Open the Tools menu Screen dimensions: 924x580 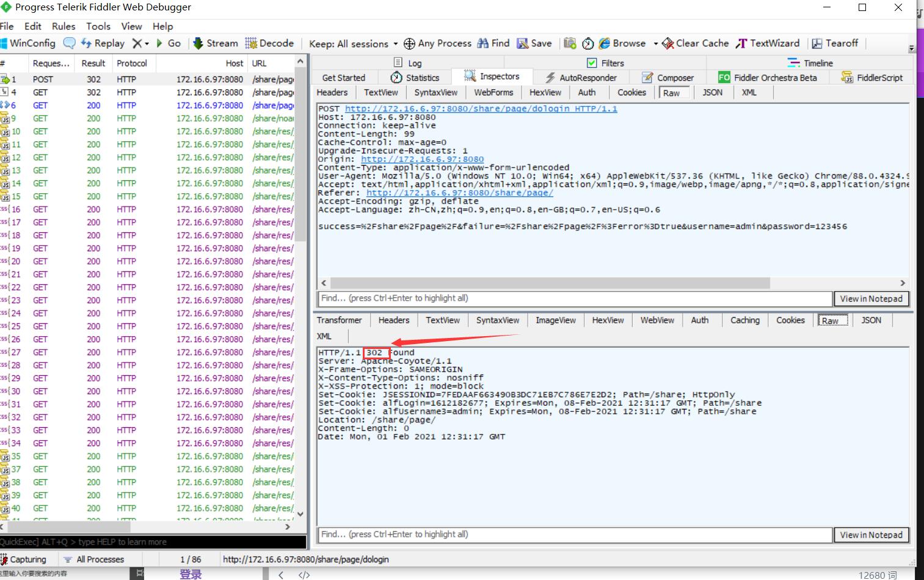pyautogui.click(x=98, y=26)
